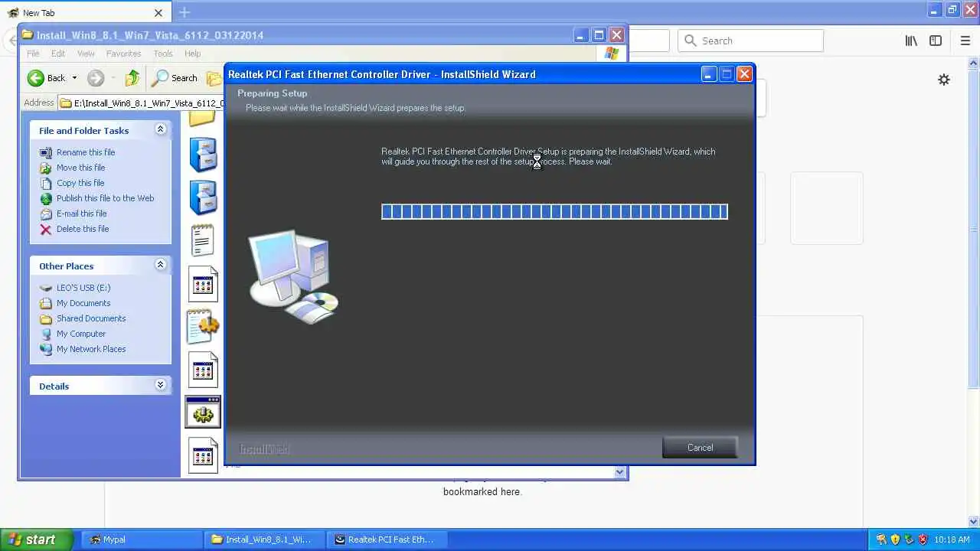
Task: Click the Explorer address bar path
Action: [149, 103]
